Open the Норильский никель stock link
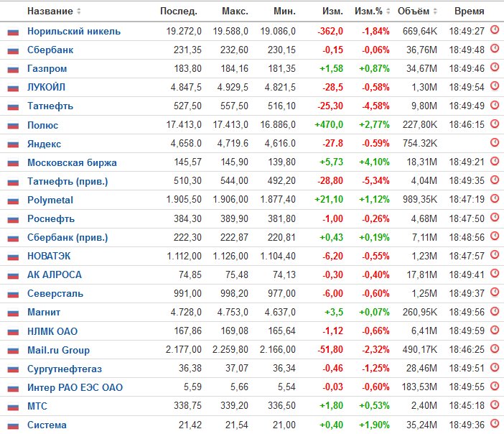The width and height of the screenshot is (504, 434). click(74, 31)
